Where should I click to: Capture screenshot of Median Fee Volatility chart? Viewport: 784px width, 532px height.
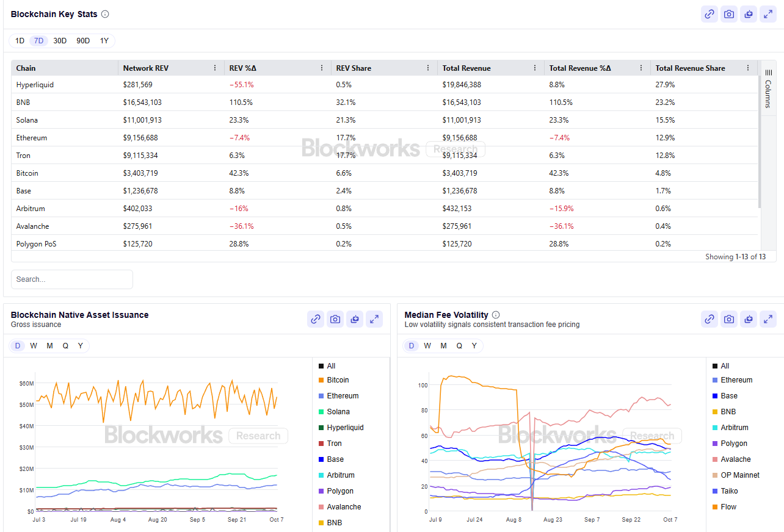click(x=729, y=318)
